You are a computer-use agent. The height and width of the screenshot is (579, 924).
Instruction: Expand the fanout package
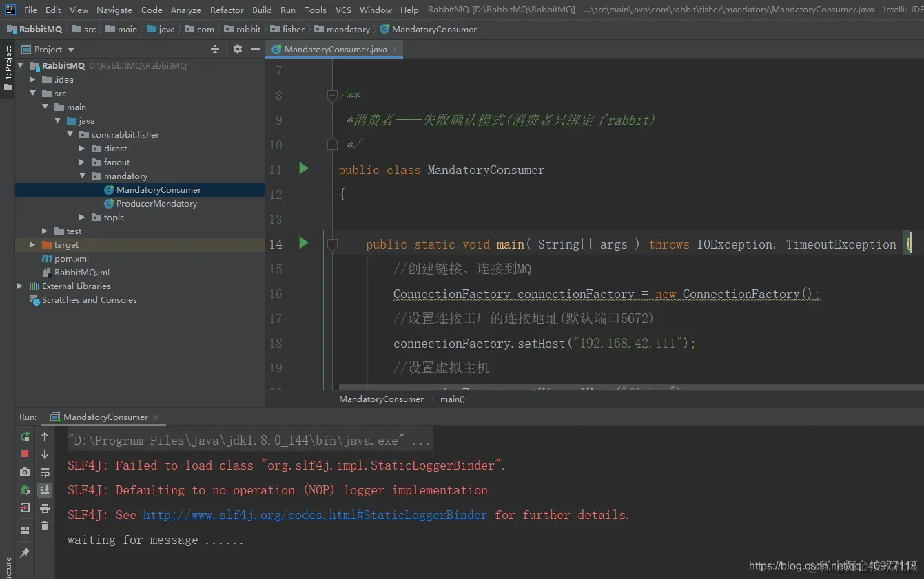[82, 162]
